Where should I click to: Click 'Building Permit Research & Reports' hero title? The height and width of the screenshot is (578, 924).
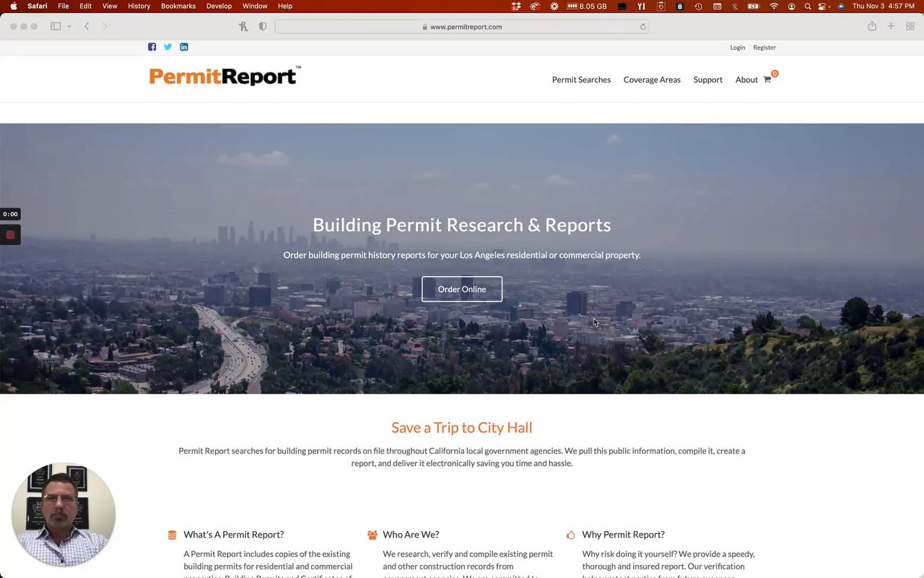[x=462, y=225]
